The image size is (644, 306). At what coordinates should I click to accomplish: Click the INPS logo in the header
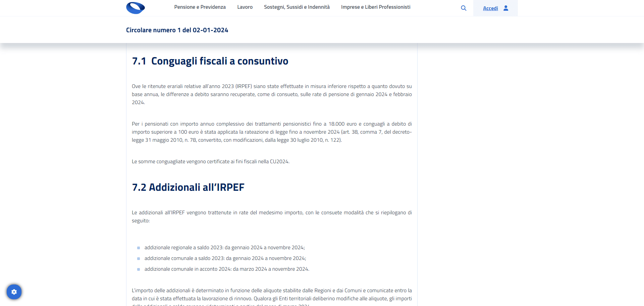(136, 8)
